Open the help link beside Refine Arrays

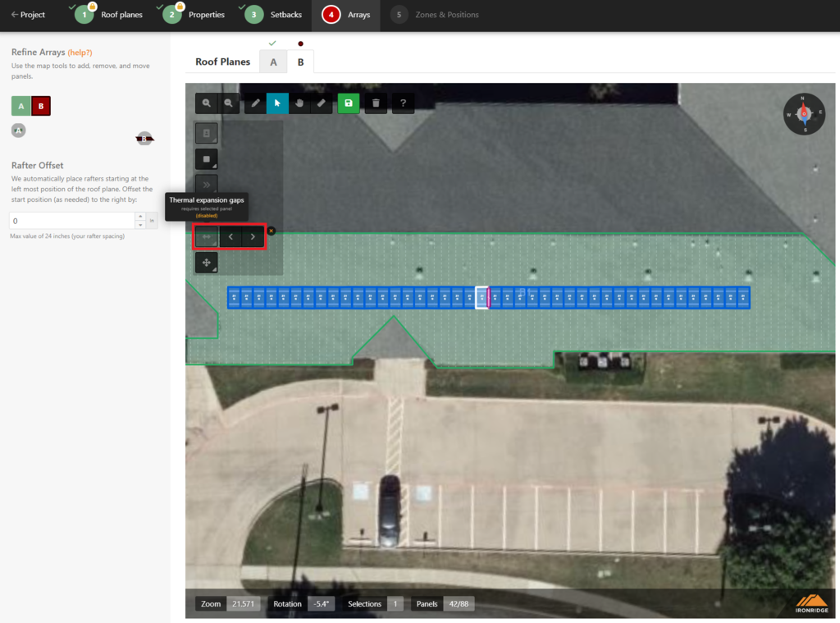click(80, 53)
